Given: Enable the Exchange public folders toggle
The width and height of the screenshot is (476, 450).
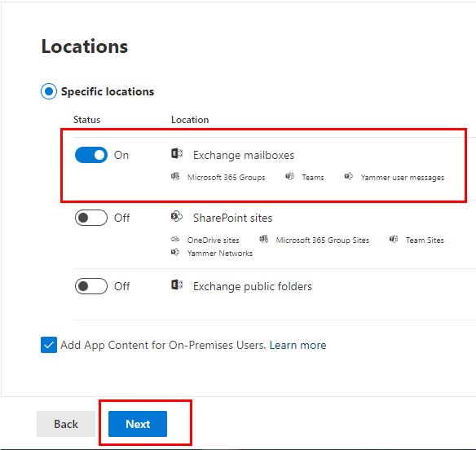Looking at the screenshot, I should click(91, 286).
